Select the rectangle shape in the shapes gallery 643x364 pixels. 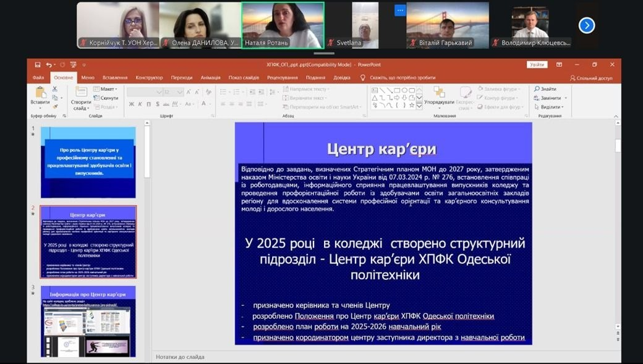pos(396,90)
